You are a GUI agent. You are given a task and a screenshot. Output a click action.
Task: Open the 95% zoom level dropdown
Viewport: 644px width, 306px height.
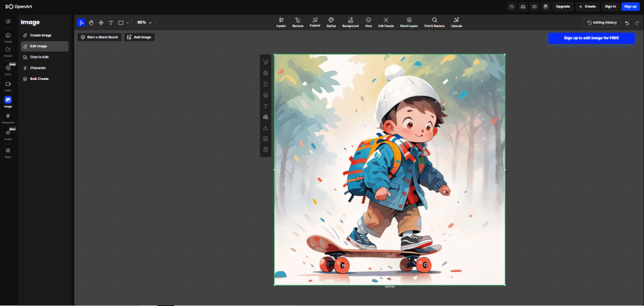(x=145, y=22)
